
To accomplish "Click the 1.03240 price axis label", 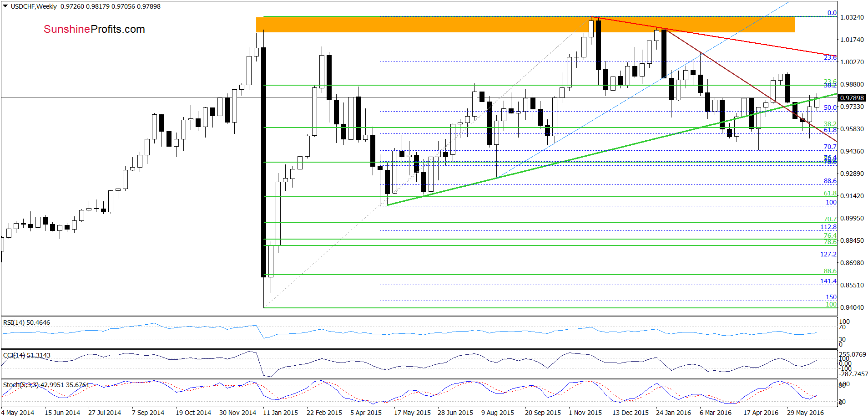I will [852, 17].
